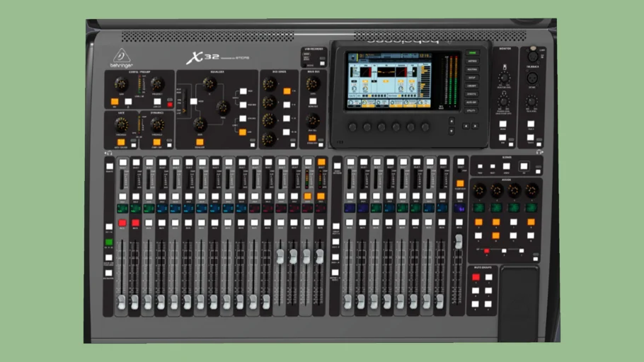This screenshot has width=644, height=362.
Task: Open the ROUTING screen button
Action: 472,69
